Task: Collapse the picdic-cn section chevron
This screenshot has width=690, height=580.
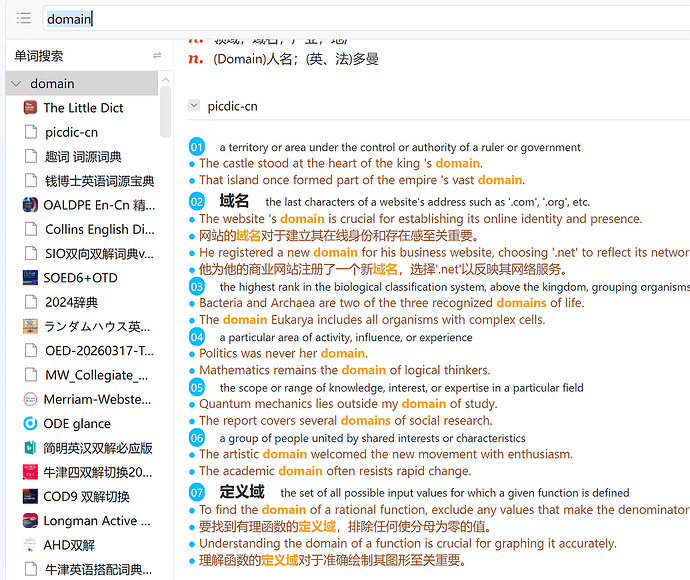Action: pos(194,106)
